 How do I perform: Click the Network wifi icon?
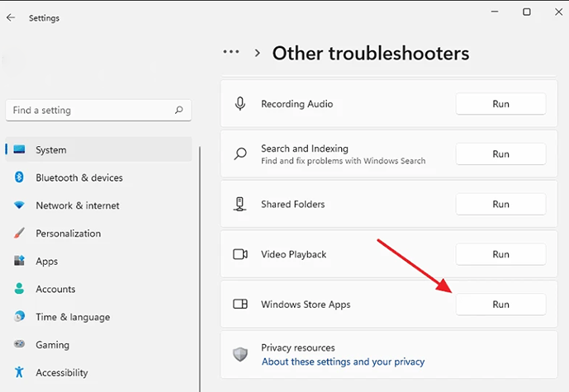[x=19, y=205]
